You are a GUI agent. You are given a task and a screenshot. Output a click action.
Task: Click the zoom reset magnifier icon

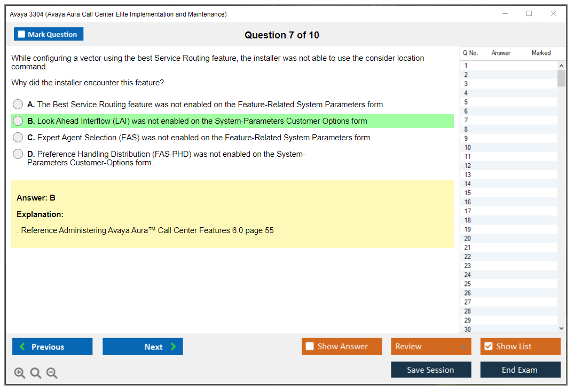36,373
